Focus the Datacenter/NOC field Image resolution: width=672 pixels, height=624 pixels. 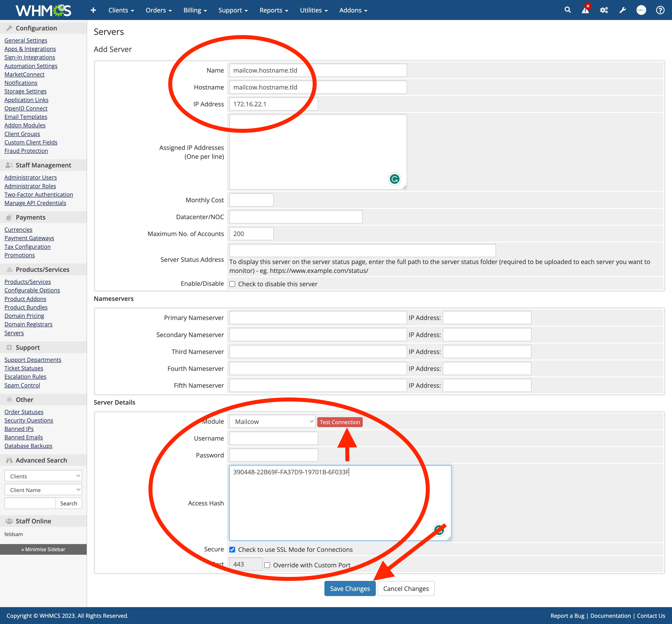click(296, 217)
